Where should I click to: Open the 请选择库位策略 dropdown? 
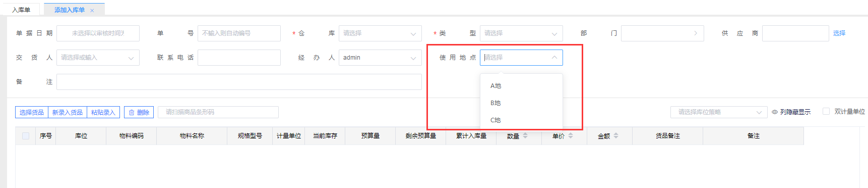click(x=719, y=112)
